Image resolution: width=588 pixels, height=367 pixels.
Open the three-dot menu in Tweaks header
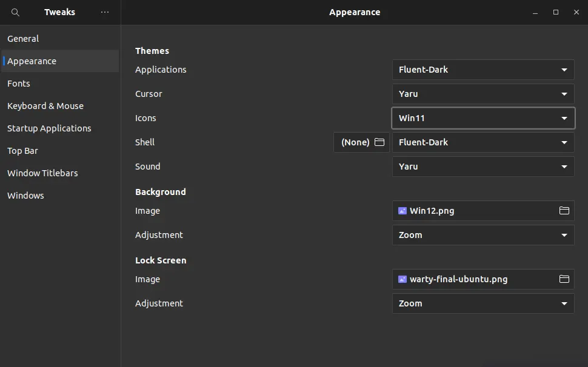(x=104, y=12)
